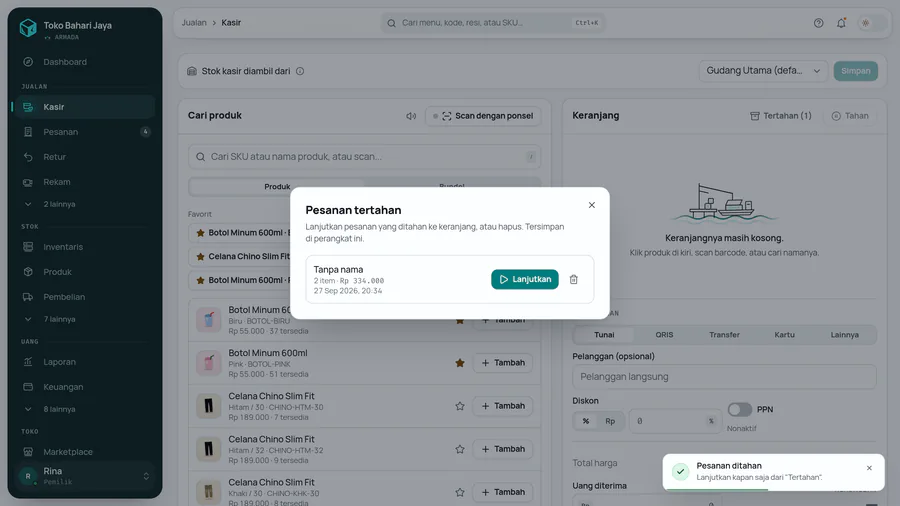
Task: Click the Simpan button
Action: 855,71
